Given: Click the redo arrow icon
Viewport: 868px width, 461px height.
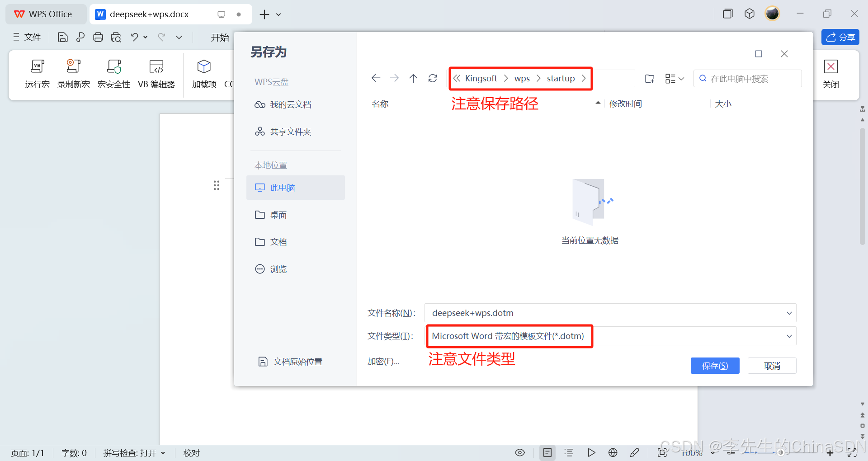Looking at the screenshot, I should (161, 38).
